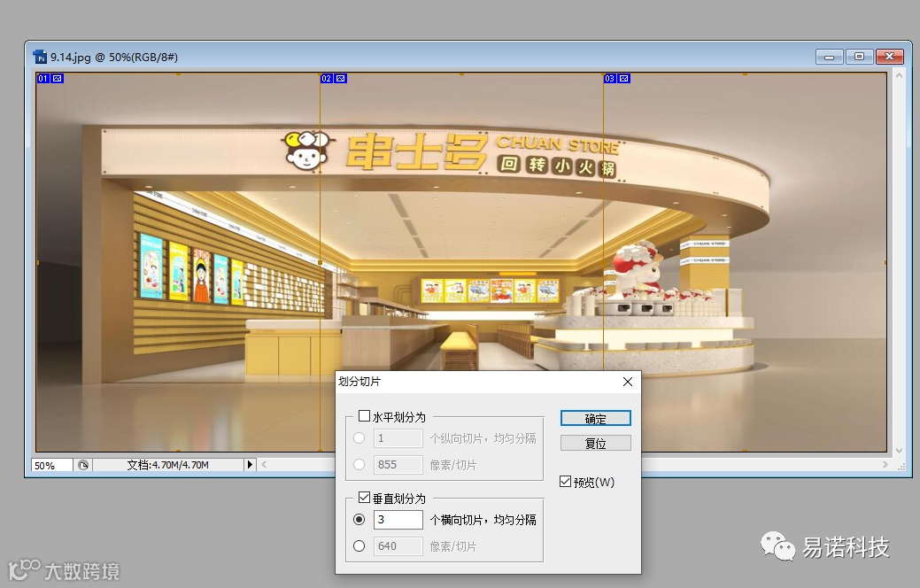Maximize the 9.14.jpg document window

coord(859,57)
